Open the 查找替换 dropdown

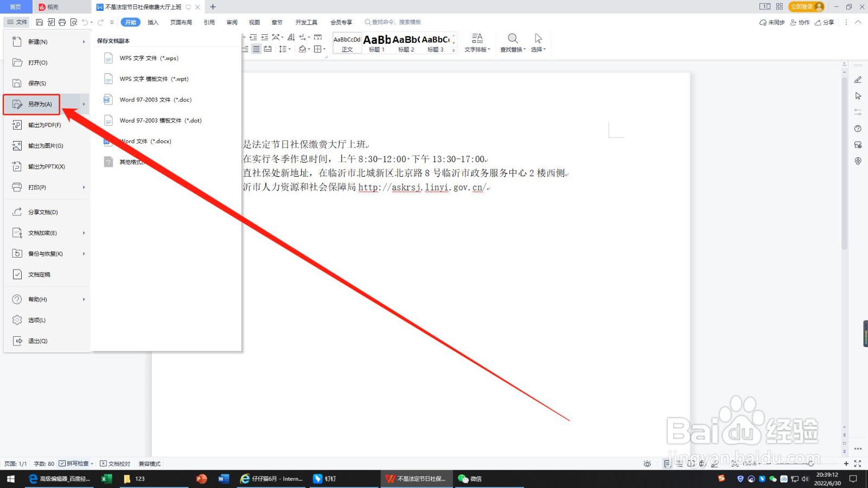tap(513, 43)
